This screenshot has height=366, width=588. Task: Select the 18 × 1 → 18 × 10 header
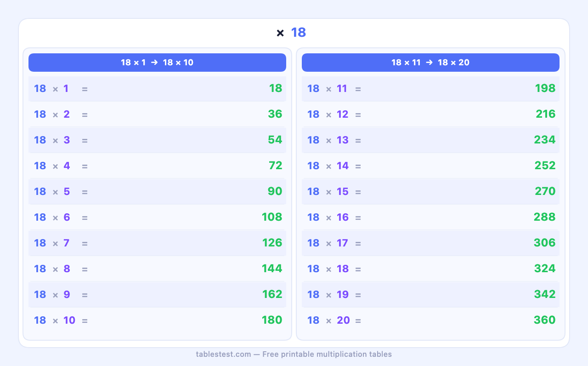[x=157, y=63]
